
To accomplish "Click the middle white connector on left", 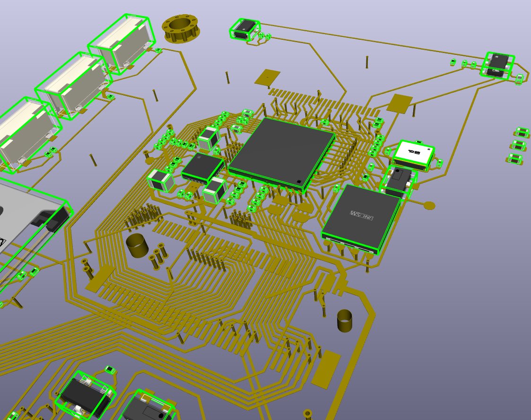I will [73, 85].
